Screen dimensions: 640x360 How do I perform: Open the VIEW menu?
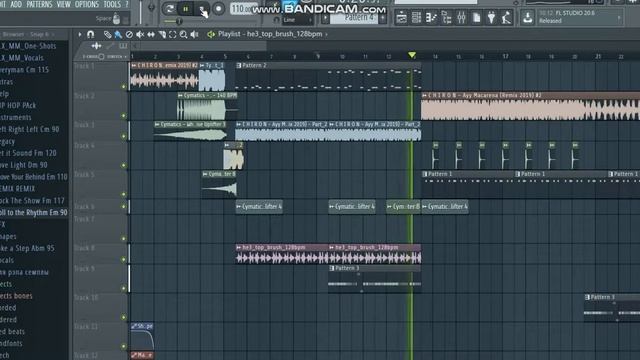click(x=64, y=4)
